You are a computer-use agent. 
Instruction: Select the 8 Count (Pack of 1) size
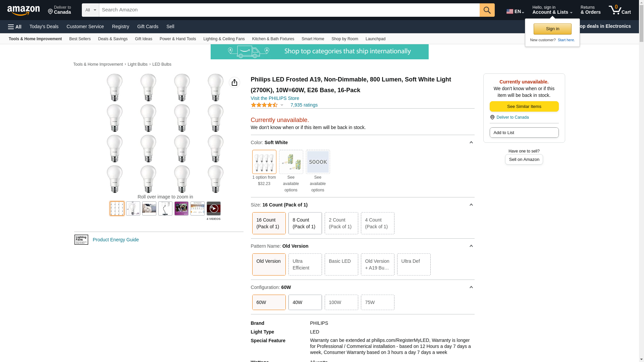tap(305, 223)
